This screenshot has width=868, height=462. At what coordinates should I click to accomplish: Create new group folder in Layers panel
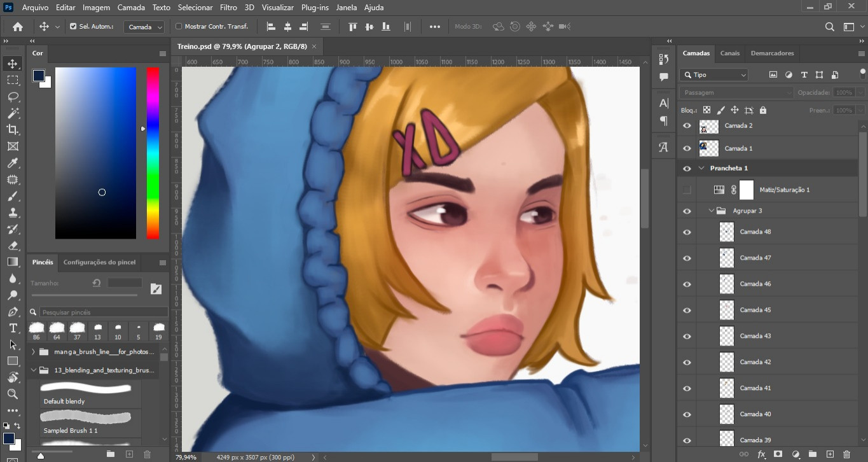click(812, 454)
